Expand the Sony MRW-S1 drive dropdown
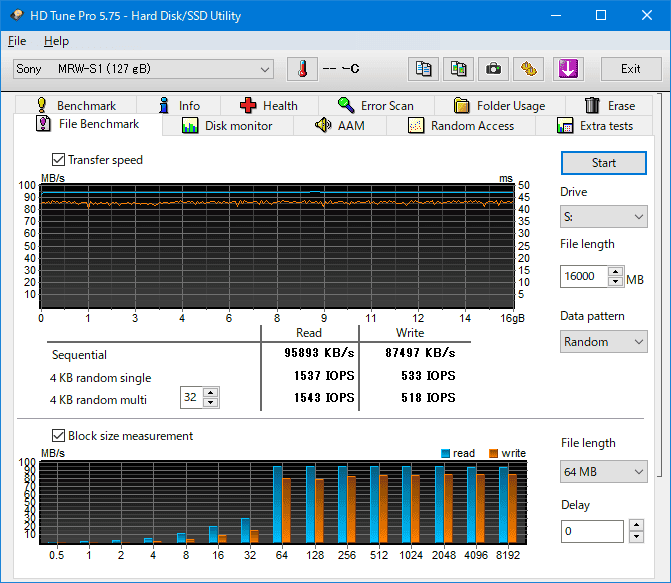671x583 pixels. point(143,69)
